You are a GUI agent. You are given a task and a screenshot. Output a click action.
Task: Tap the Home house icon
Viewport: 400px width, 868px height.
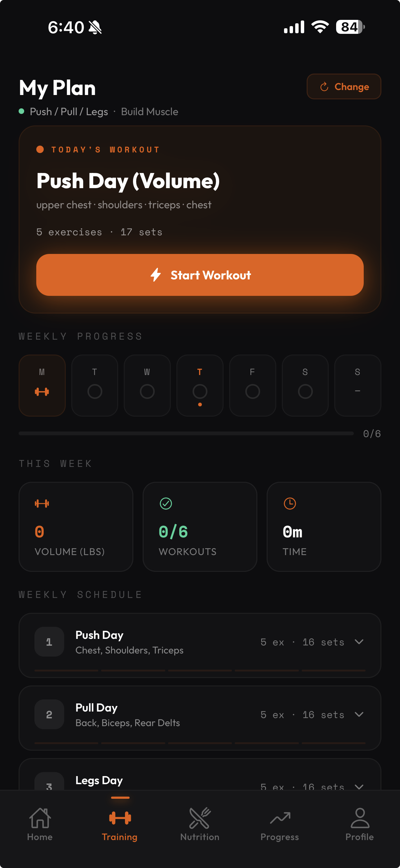(40, 817)
